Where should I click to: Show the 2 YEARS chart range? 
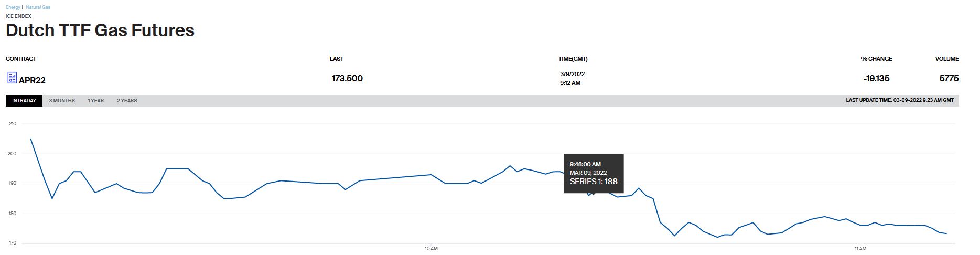click(x=127, y=101)
